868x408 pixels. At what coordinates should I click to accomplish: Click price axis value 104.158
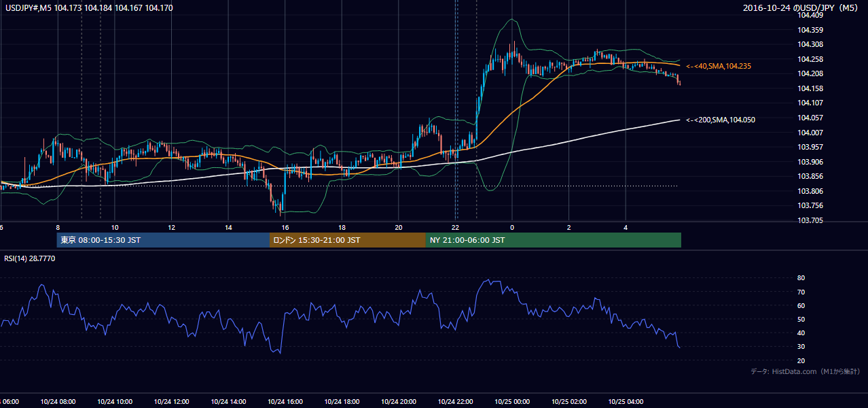click(x=811, y=88)
